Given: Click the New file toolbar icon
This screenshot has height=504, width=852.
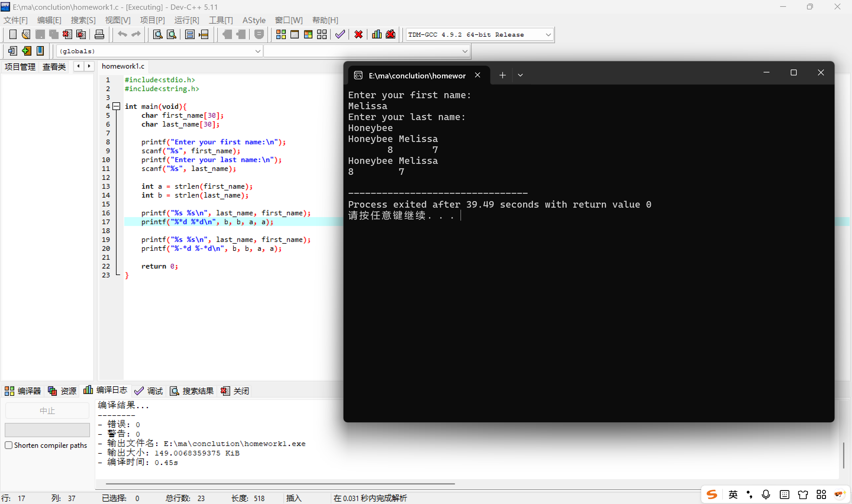Looking at the screenshot, I should (x=12, y=34).
